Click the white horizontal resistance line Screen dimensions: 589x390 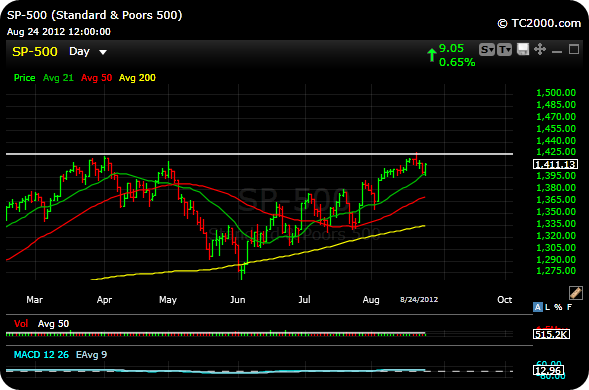pyautogui.click(x=259, y=154)
